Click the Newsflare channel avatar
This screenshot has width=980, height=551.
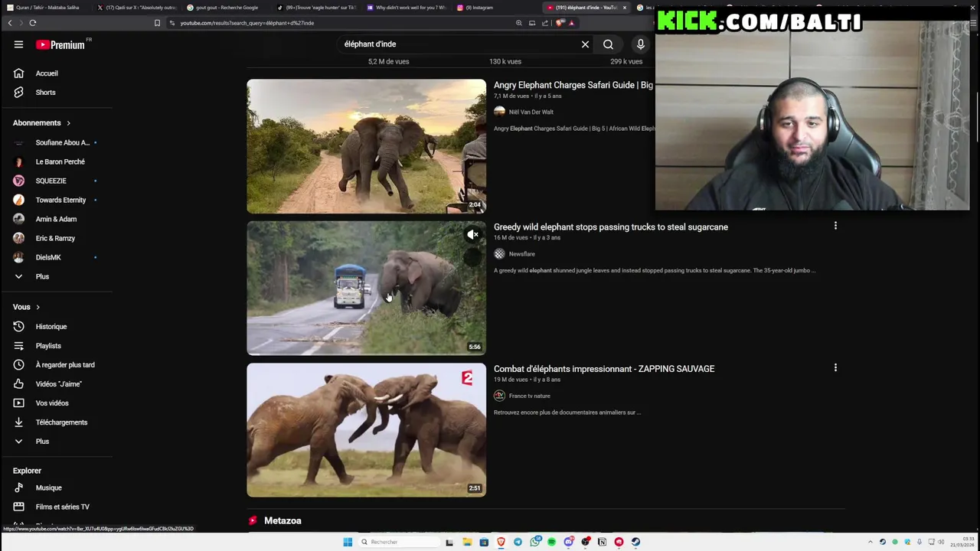499,254
